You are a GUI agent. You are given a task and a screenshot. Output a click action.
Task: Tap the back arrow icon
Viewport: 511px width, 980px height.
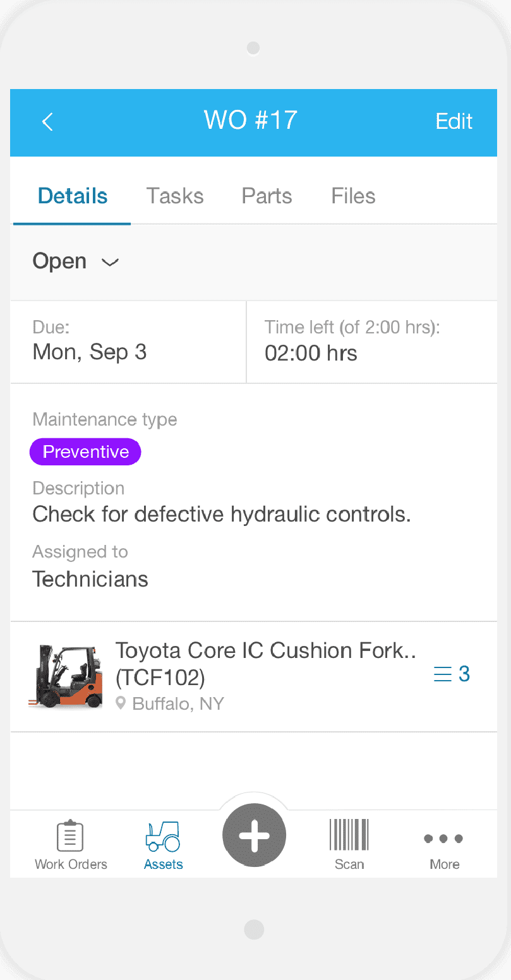47,122
